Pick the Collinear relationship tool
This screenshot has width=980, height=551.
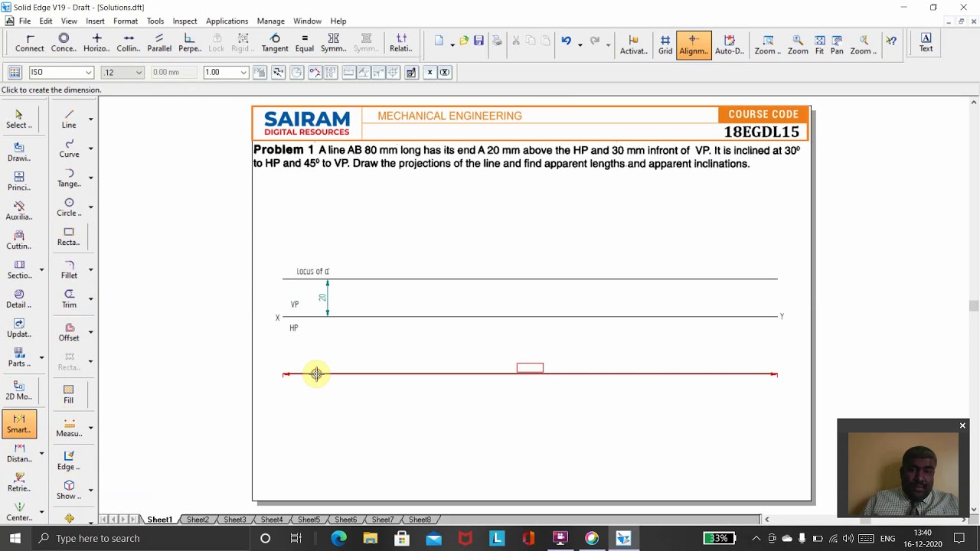[129, 43]
